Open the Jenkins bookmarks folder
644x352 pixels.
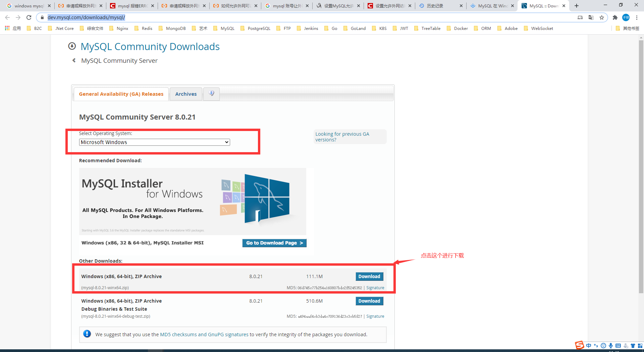308,28
